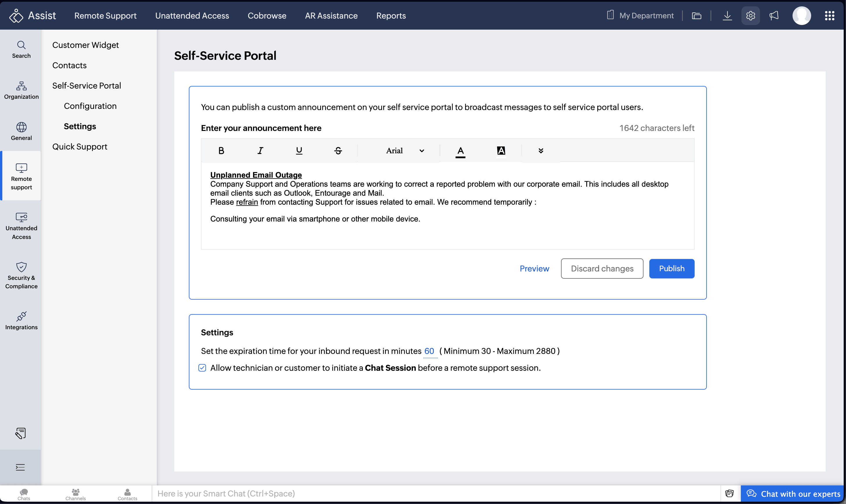
Task: Open the Arial font dropdown
Action: (x=405, y=150)
